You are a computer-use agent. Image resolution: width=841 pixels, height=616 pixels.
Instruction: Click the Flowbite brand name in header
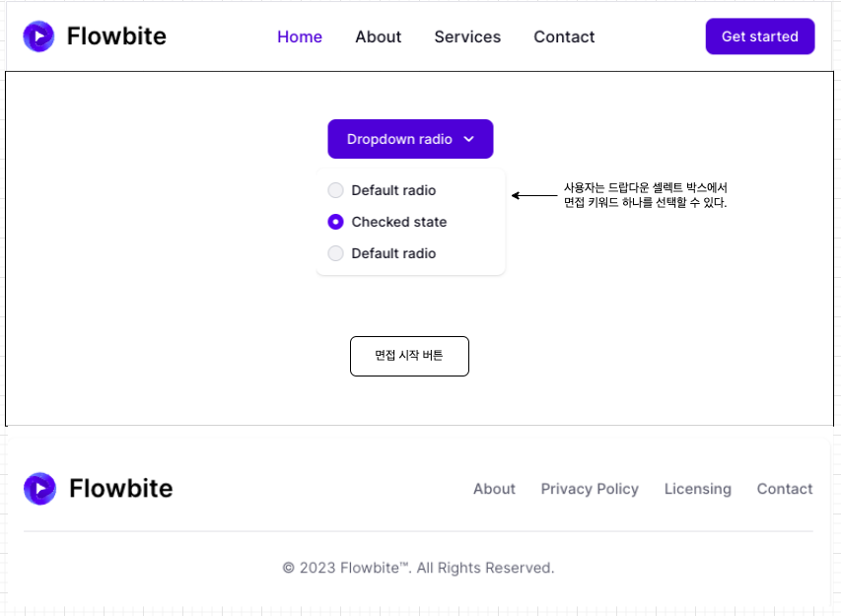[x=116, y=35]
